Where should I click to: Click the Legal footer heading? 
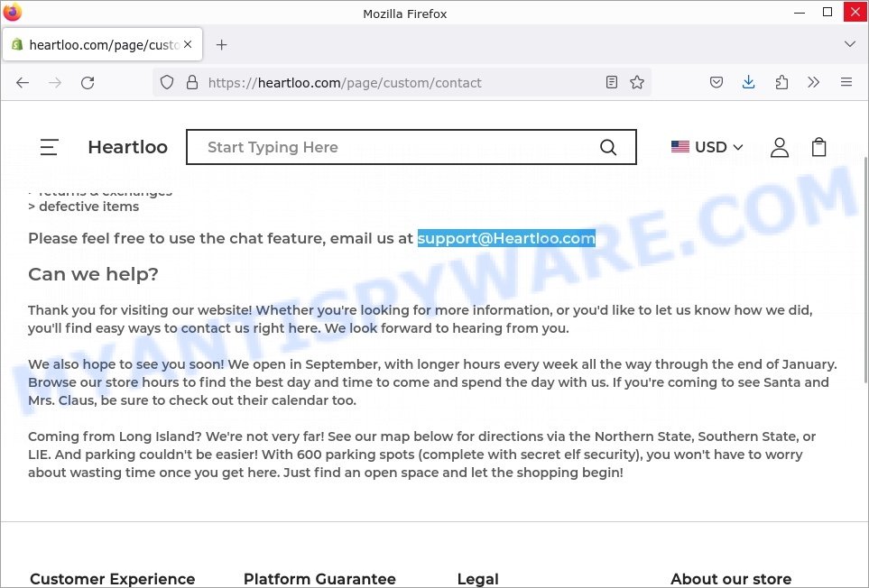(x=477, y=579)
